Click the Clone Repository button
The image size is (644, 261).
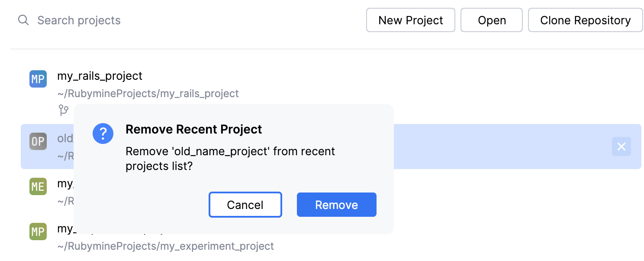click(585, 20)
